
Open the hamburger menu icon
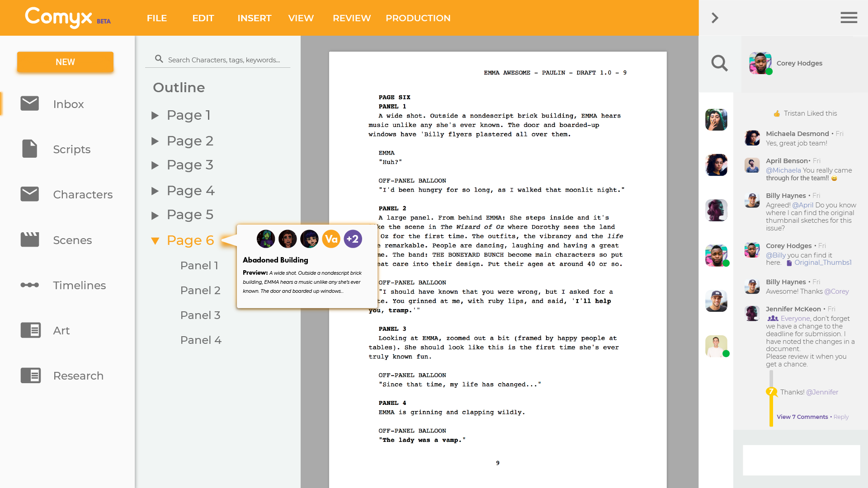849,18
